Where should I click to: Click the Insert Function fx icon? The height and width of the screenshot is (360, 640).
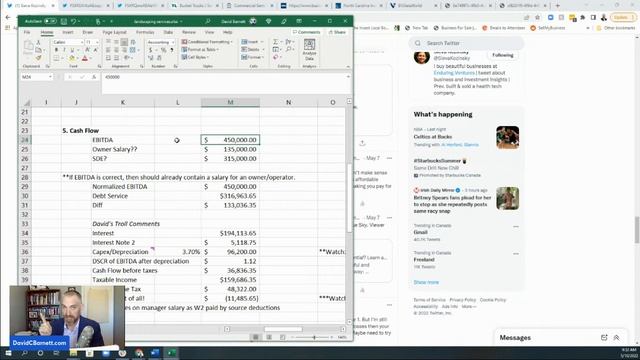click(94, 77)
